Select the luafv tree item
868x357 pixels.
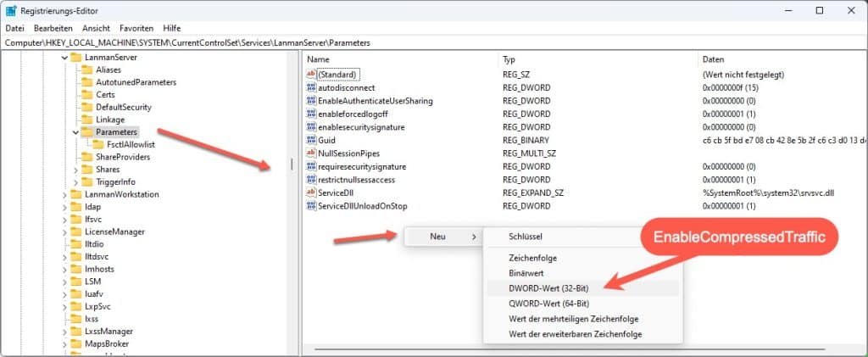pos(93,294)
